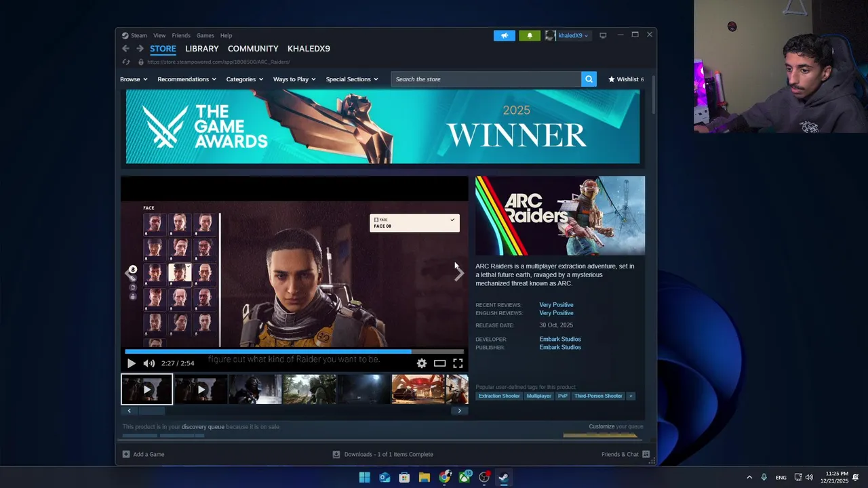Click the Downloads icon in bottom bar
This screenshot has height=488, width=868.
(336, 454)
